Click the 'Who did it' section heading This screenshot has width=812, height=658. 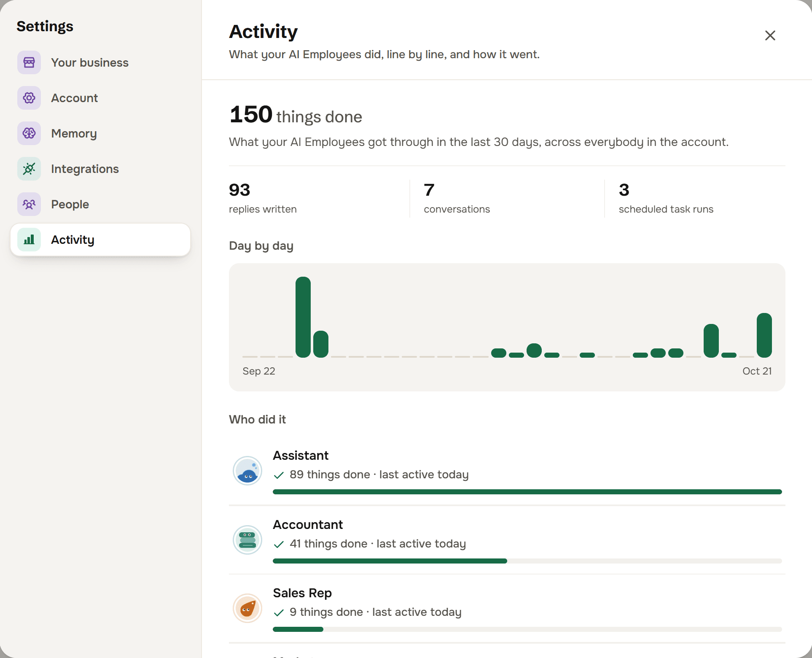(x=257, y=419)
